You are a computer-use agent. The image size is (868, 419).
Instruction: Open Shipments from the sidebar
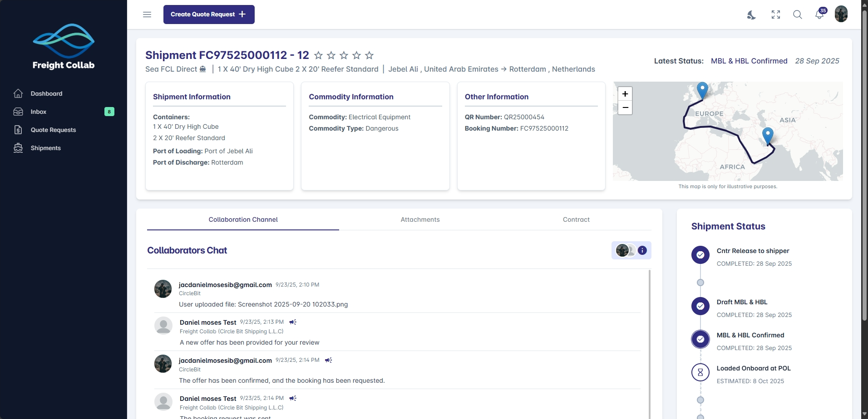pos(46,148)
